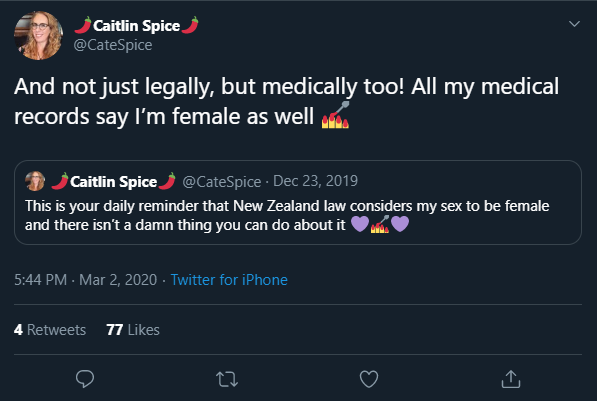
Task: Open the Twitter for iPhone source link
Action: pos(229,280)
